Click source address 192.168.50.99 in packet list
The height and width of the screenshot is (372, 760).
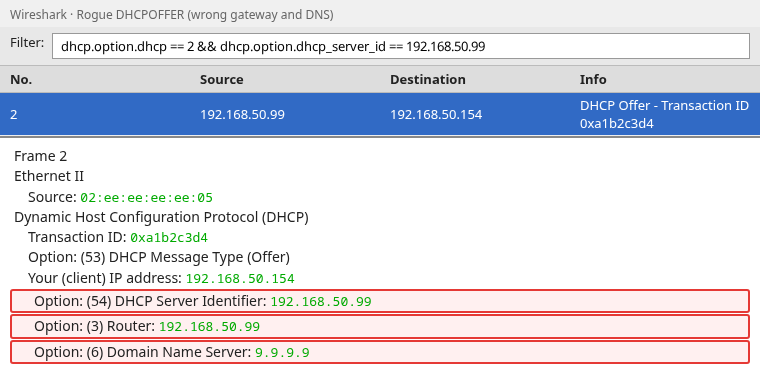[x=242, y=115]
